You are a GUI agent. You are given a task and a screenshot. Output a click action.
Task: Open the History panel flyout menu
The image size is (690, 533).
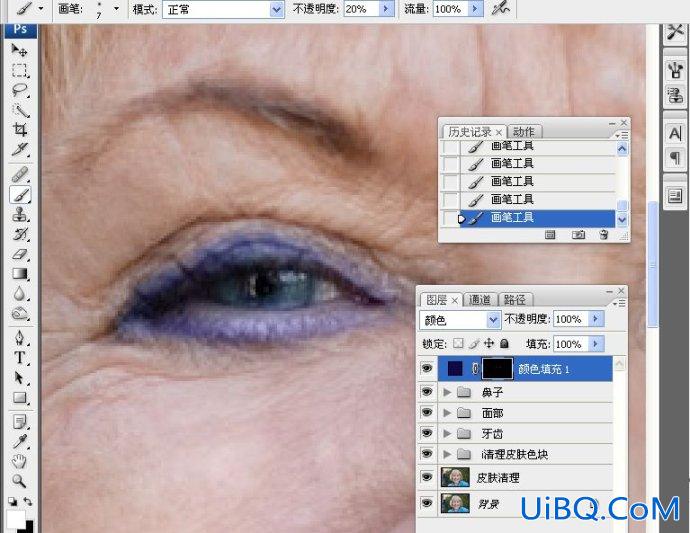point(621,135)
